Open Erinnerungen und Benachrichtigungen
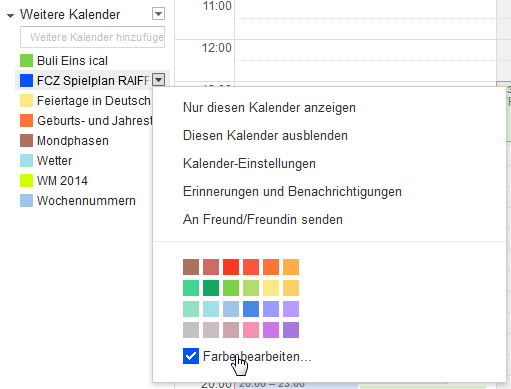The width and height of the screenshot is (511, 389). (292, 192)
